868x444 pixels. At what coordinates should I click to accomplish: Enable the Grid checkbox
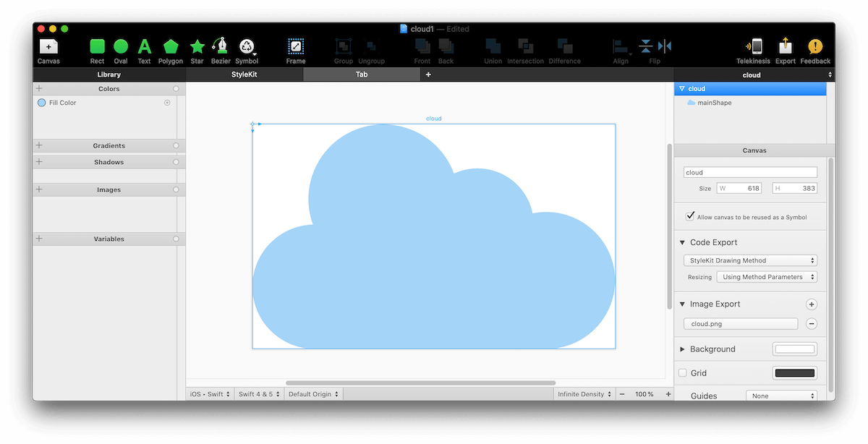click(683, 373)
